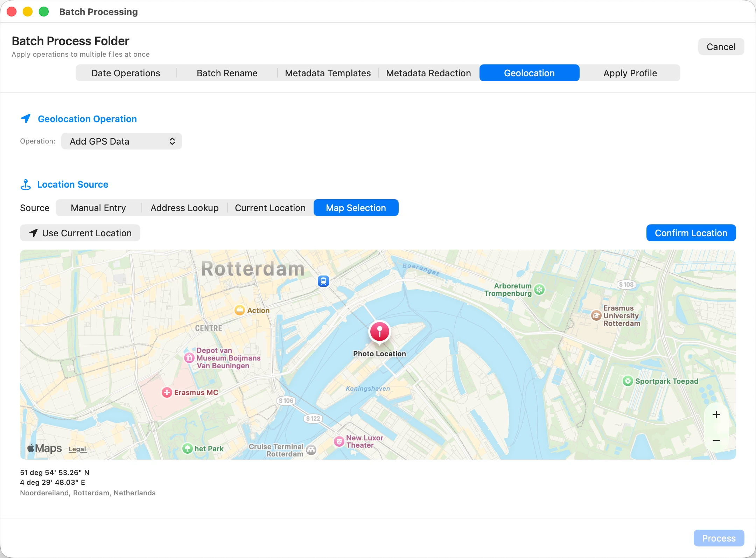Screen dimensions: 756x558
Task: Click the Boerengat water label
Action: (x=421, y=269)
